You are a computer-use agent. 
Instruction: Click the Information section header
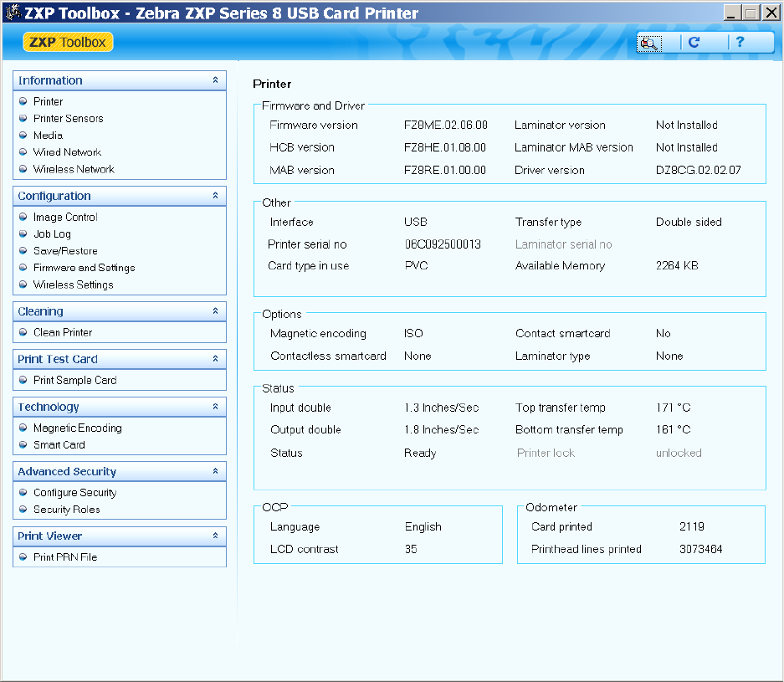(x=120, y=80)
